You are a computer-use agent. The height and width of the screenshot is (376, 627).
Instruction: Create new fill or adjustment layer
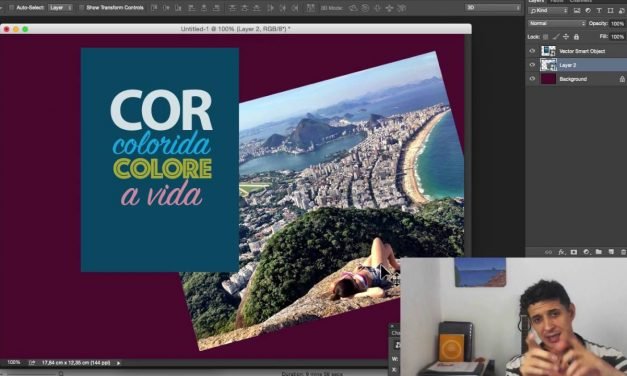coord(586,252)
